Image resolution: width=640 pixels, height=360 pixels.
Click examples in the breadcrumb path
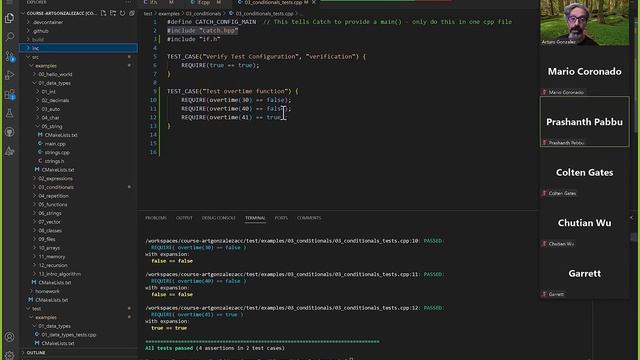click(x=169, y=13)
